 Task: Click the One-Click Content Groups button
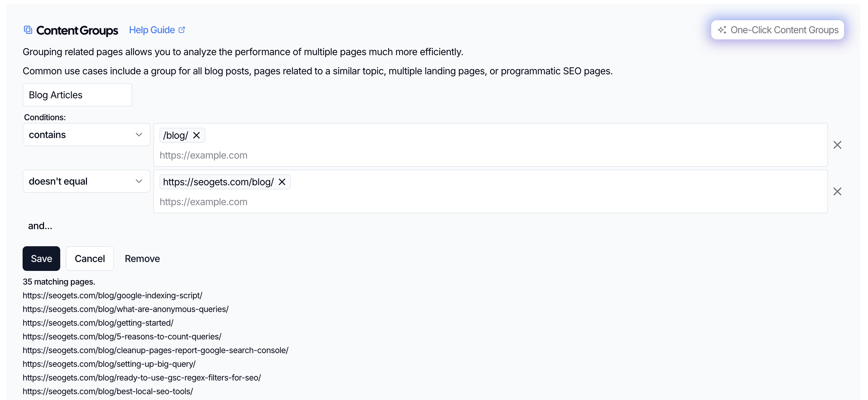click(x=778, y=30)
